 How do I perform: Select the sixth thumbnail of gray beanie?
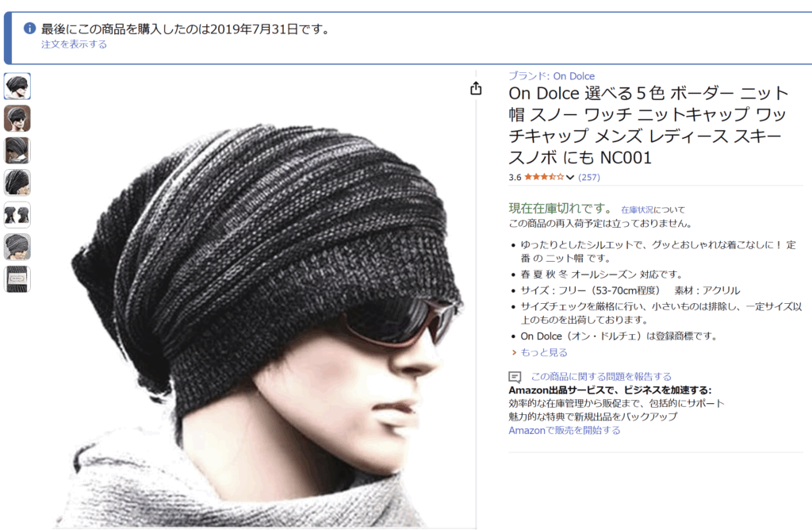[x=17, y=247]
